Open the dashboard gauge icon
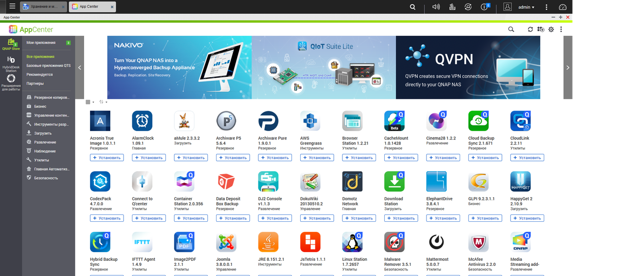Image resolution: width=644 pixels, height=276 pixels. pyautogui.click(x=563, y=7)
